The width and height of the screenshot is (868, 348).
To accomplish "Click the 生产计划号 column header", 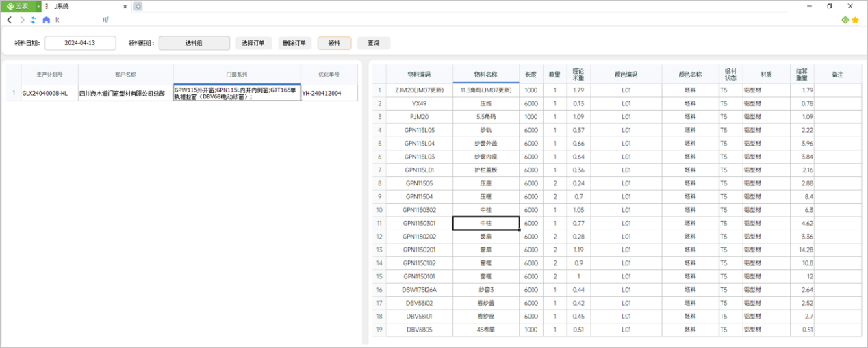I will point(49,75).
